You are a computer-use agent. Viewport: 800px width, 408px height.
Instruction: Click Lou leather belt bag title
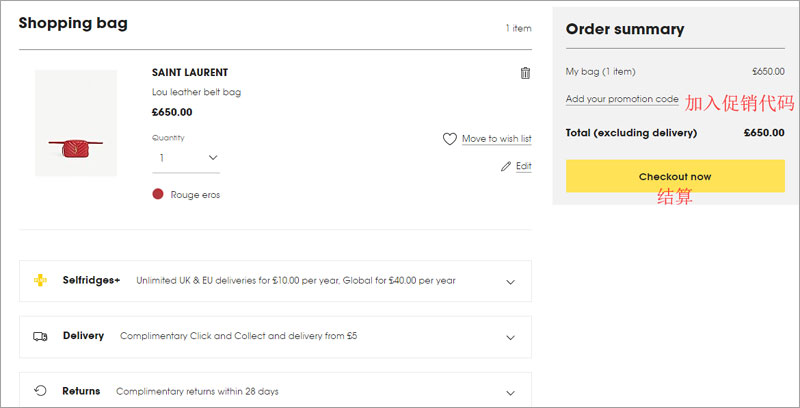(x=196, y=92)
